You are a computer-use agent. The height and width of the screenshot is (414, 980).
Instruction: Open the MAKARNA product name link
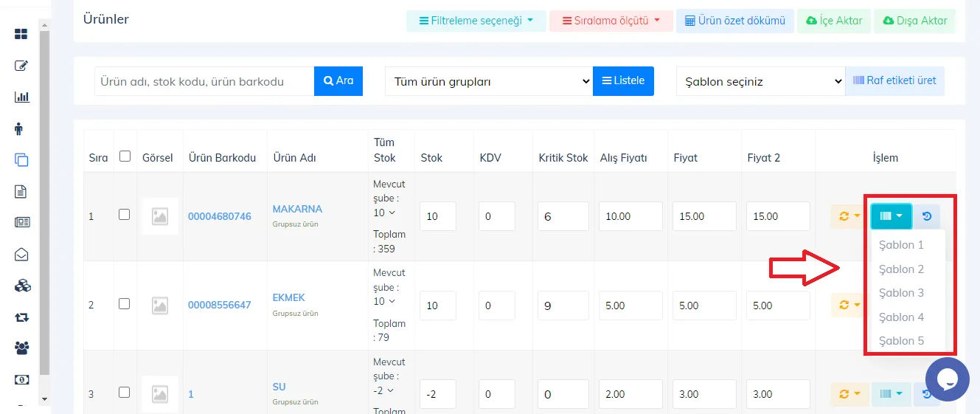[x=297, y=209]
